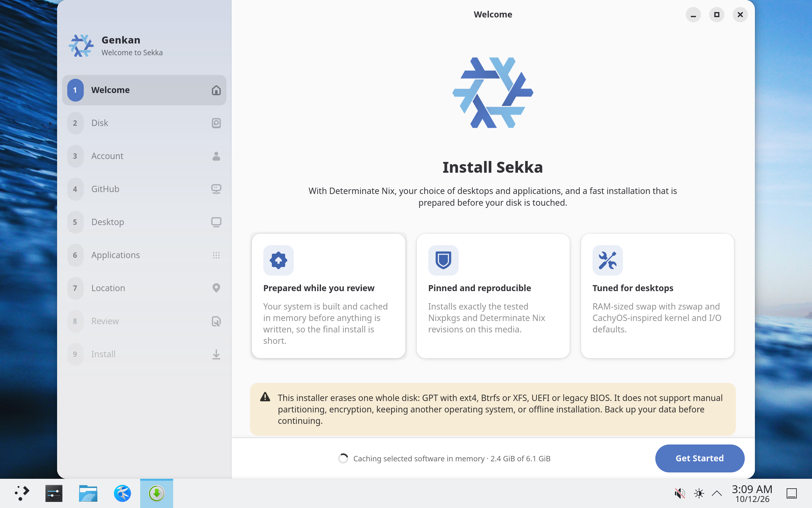Click the Applications grid dots icon

(x=216, y=255)
